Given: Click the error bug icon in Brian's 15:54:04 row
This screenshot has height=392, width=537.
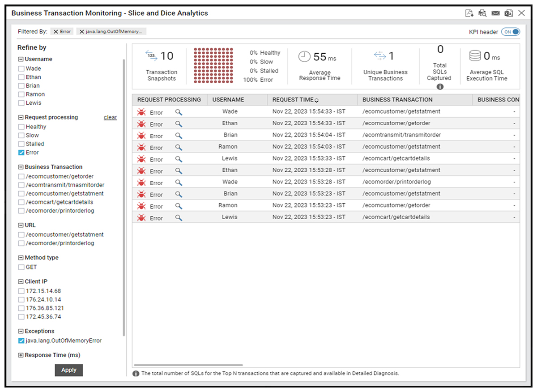Looking at the screenshot, I should tap(141, 136).
